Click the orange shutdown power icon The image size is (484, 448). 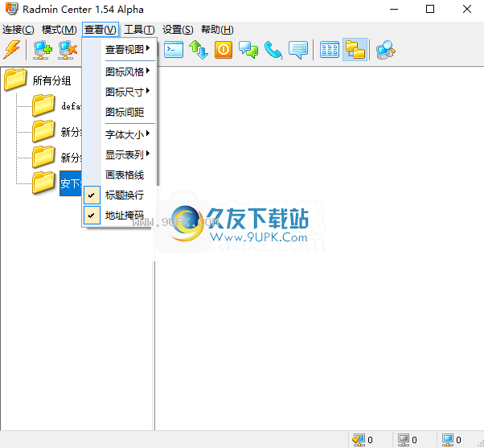click(x=224, y=50)
